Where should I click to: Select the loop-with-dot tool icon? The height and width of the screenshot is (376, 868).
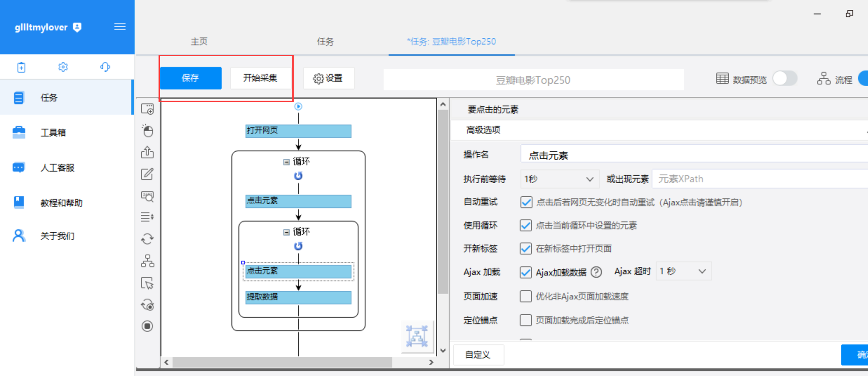point(147,305)
